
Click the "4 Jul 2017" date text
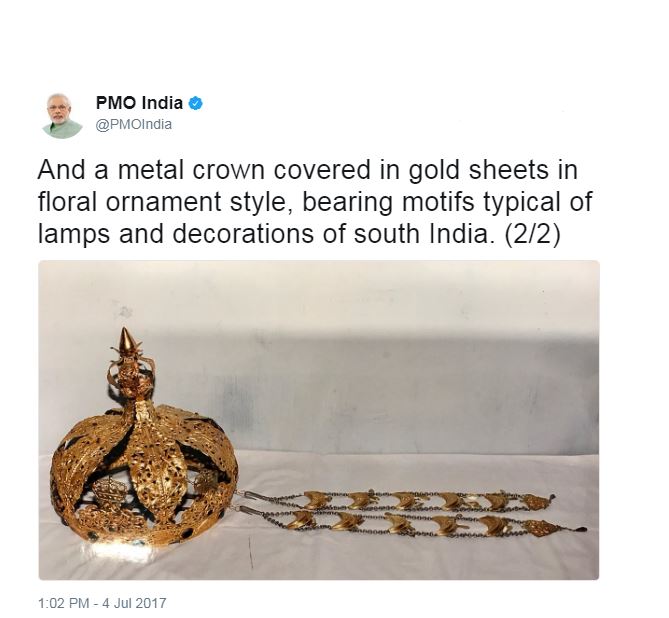click(x=134, y=603)
